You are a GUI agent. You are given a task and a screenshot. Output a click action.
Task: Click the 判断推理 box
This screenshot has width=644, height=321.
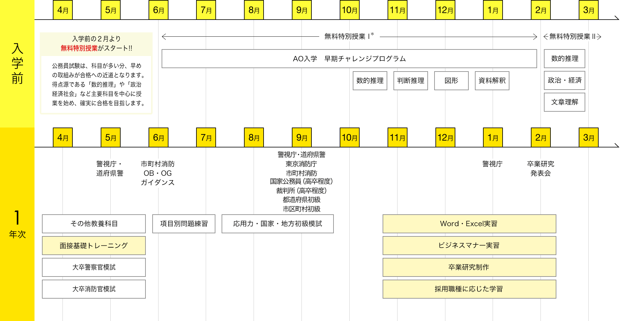pos(411,81)
